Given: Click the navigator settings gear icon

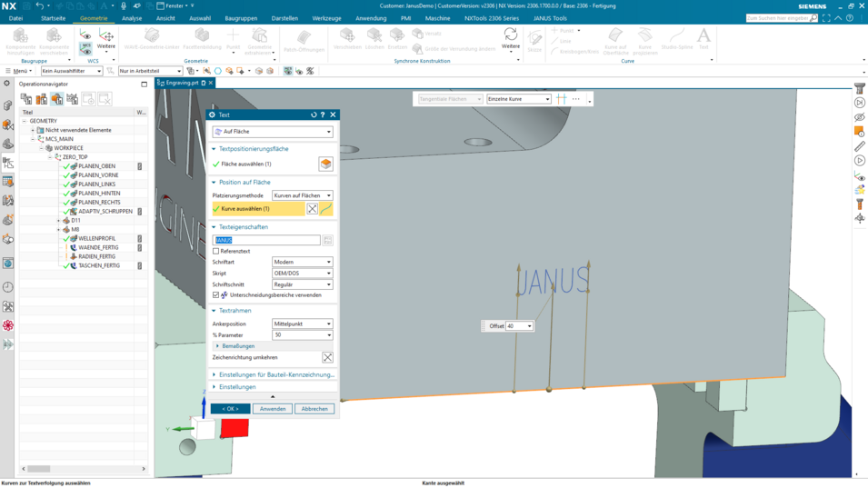Looking at the screenshot, I should pos(6,83).
